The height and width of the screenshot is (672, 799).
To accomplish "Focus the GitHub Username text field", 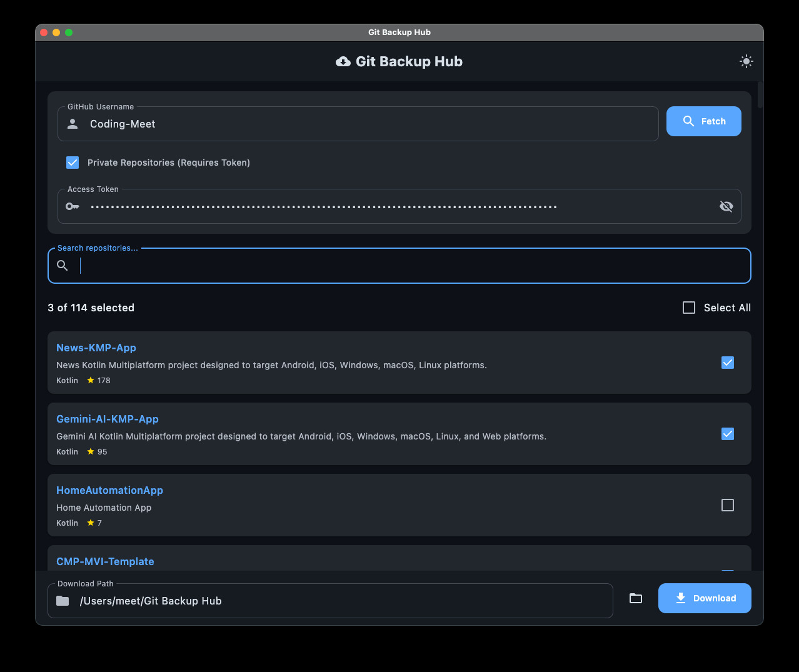I will coord(369,124).
